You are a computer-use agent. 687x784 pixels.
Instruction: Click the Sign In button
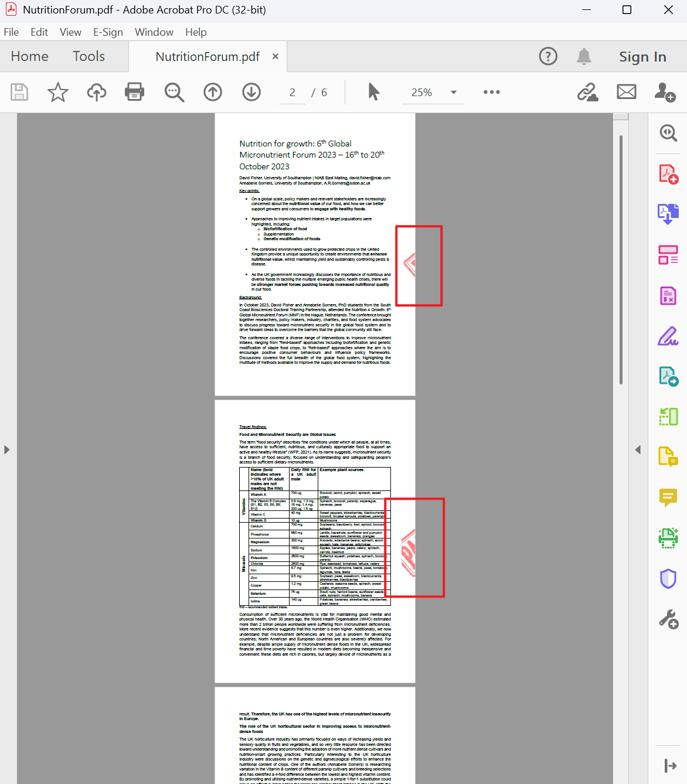(642, 56)
